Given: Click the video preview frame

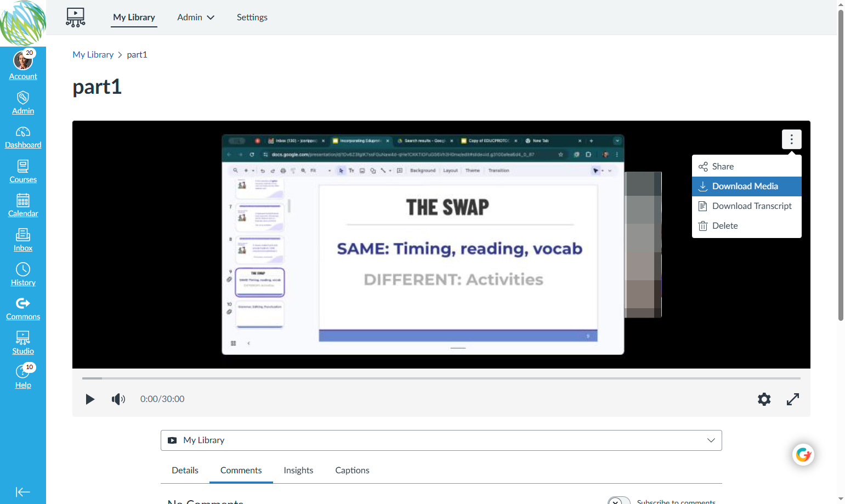Looking at the screenshot, I should tap(441, 245).
